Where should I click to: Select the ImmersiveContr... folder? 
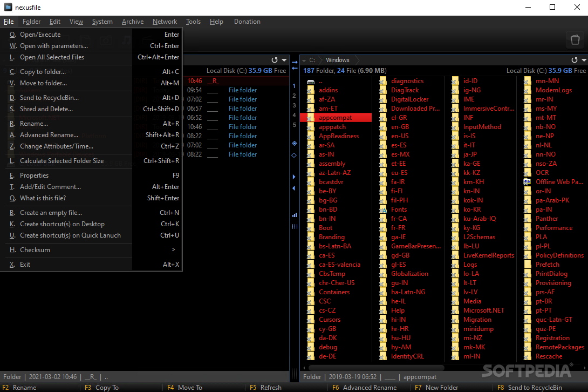(x=489, y=109)
